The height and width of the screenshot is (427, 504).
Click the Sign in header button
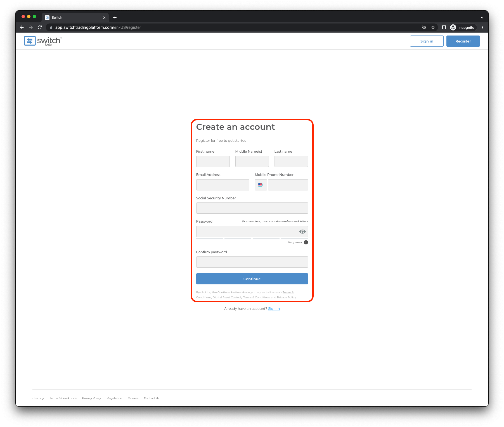pyautogui.click(x=427, y=41)
